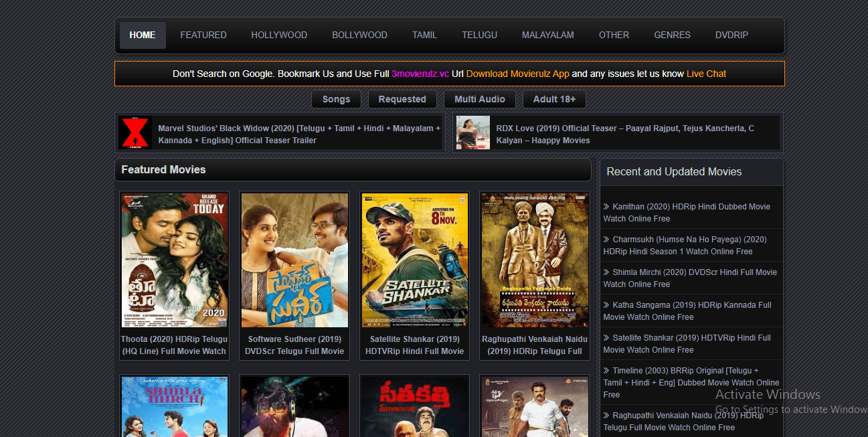
Task: Click the Featured Movies heading
Action: 163,170
